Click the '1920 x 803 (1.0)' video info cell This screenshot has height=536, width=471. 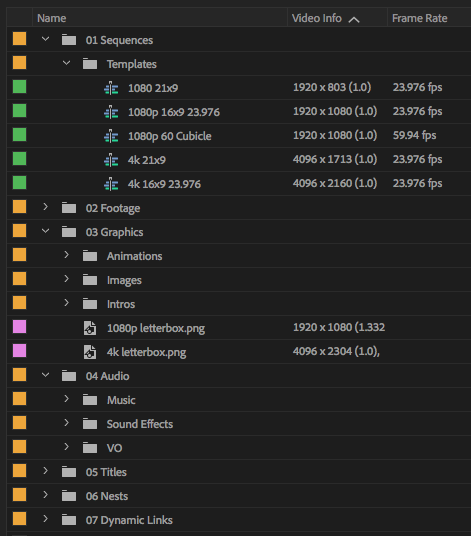click(x=332, y=88)
